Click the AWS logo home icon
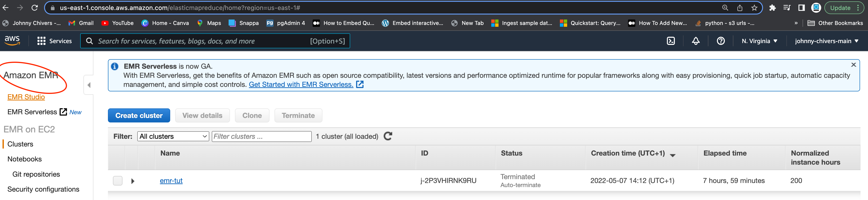 [x=12, y=40]
